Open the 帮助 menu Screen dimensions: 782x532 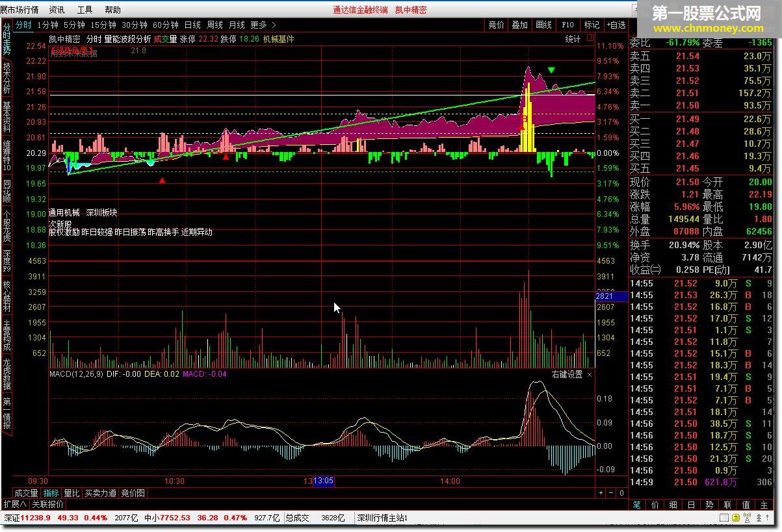(112, 10)
